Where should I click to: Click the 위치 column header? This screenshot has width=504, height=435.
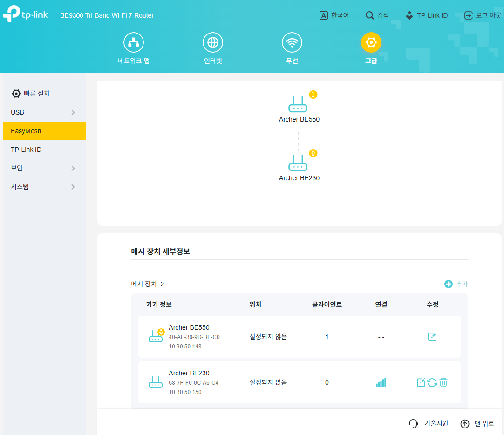click(x=255, y=304)
